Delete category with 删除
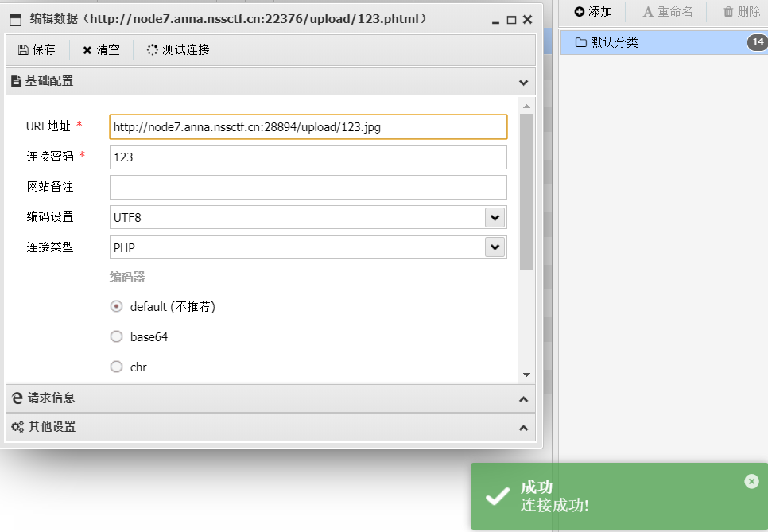Viewport: 768px width, 532px height. pyautogui.click(x=742, y=11)
